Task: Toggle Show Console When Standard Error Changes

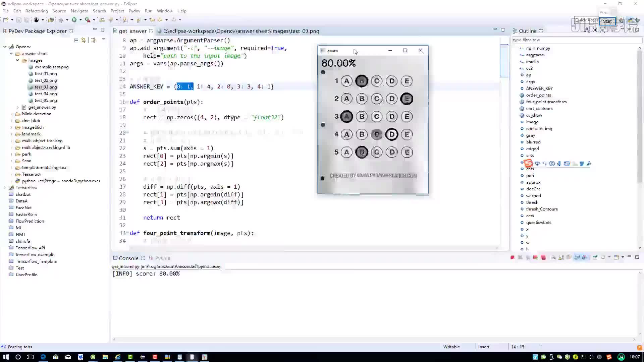Action: coord(585,257)
